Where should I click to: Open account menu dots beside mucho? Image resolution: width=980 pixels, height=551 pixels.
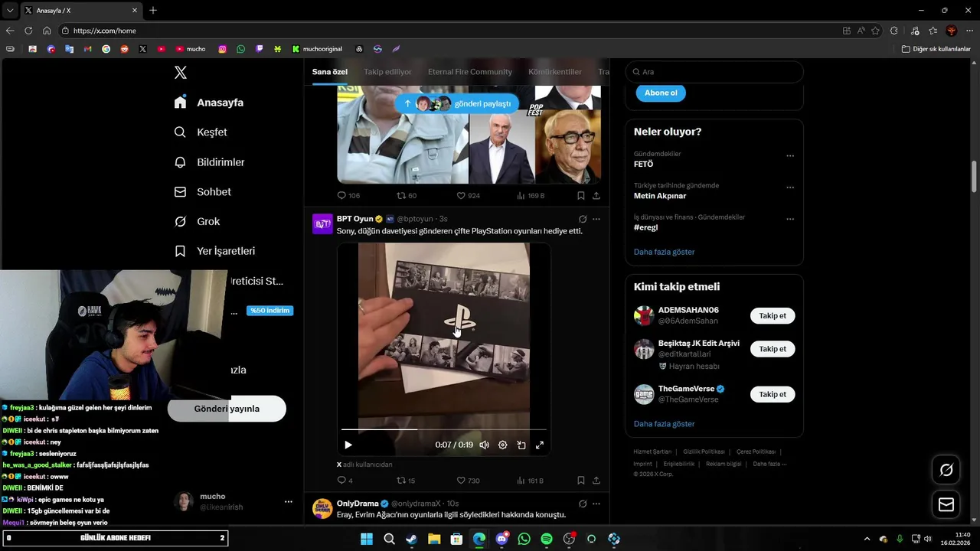pos(289,502)
